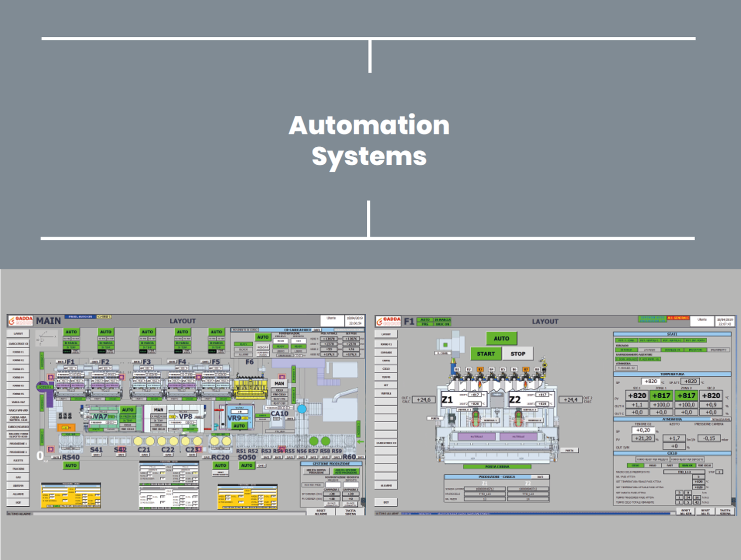This screenshot has height=560, width=741.
Task: Toggle the AUTO button under RS40
Action: [71, 466]
